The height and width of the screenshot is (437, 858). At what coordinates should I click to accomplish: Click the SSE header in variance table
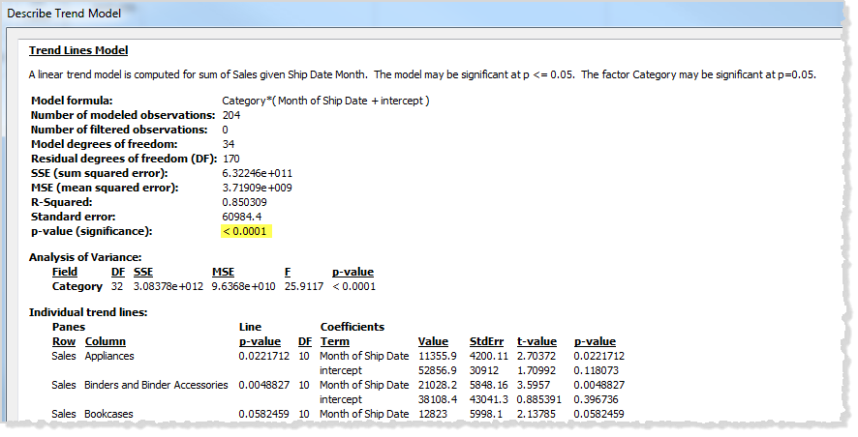[143, 272]
